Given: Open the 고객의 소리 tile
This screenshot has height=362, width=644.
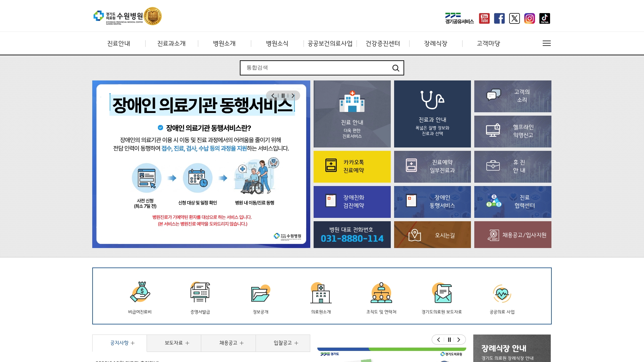Looking at the screenshot, I should pyautogui.click(x=513, y=96).
